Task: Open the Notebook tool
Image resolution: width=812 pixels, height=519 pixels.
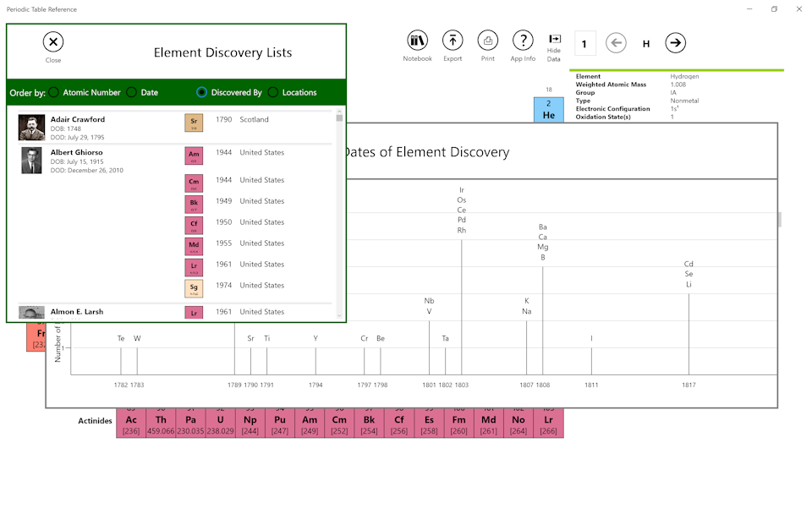Action: point(417,41)
